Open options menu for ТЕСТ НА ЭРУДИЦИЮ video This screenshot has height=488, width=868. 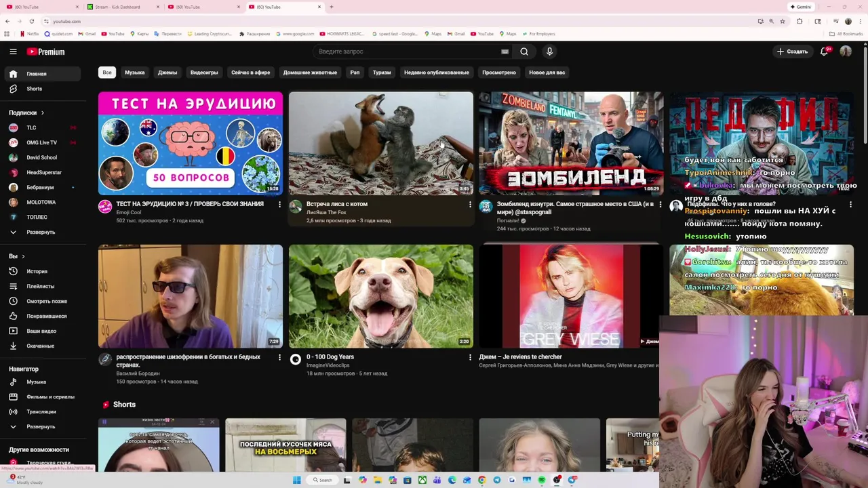(x=279, y=204)
